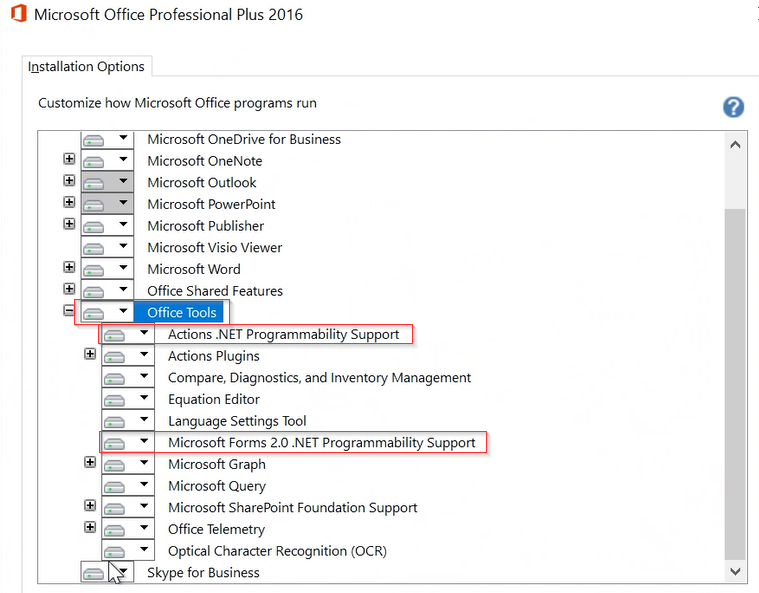Select the Language Settings Tool label

tap(237, 421)
